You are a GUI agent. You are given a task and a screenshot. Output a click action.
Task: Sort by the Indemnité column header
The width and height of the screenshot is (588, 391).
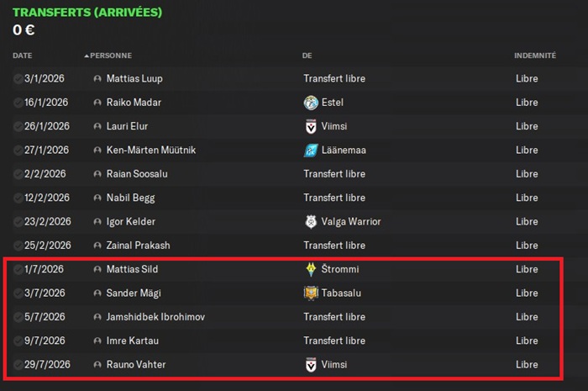tap(534, 55)
